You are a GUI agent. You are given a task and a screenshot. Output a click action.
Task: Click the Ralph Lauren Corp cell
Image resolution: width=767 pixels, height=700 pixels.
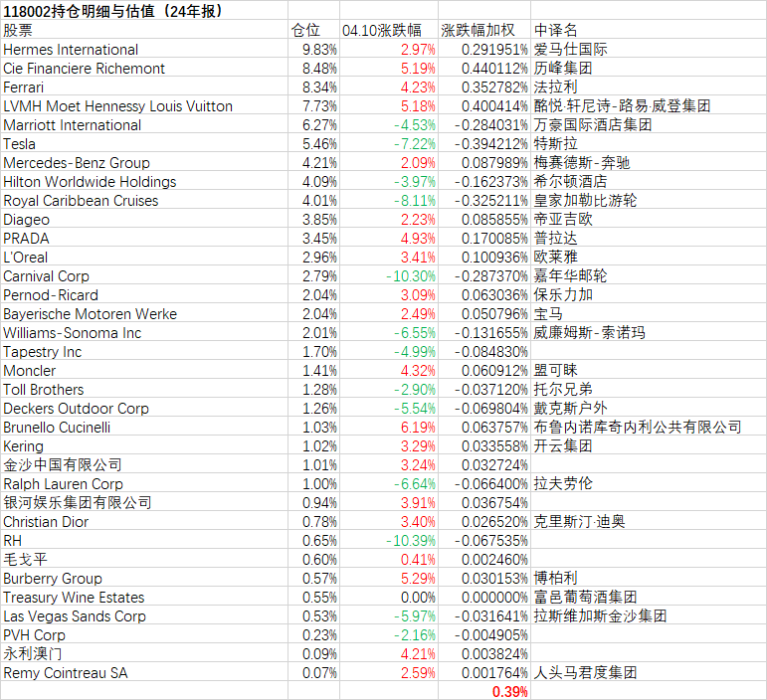coord(144,483)
